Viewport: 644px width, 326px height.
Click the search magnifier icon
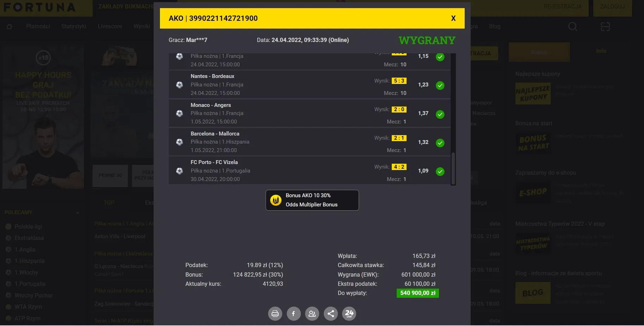pyautogui.click(x=572, y=26)
